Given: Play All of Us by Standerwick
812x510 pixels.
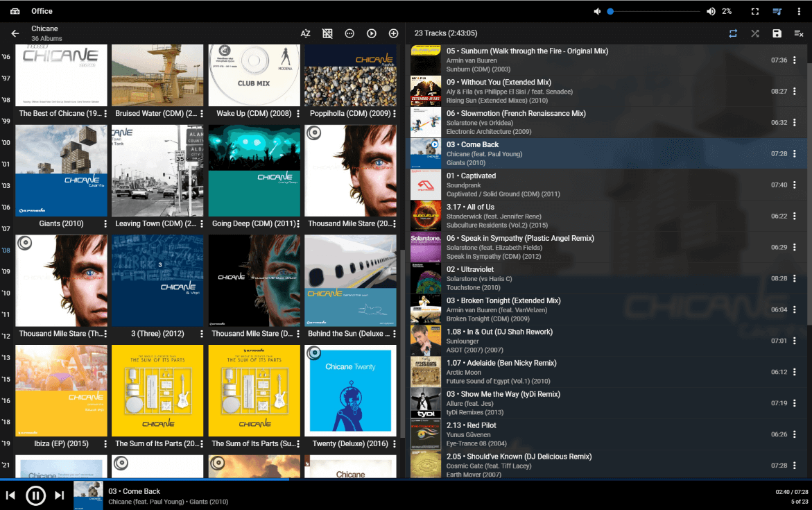Looking at the screenshot, I should 609,216.
